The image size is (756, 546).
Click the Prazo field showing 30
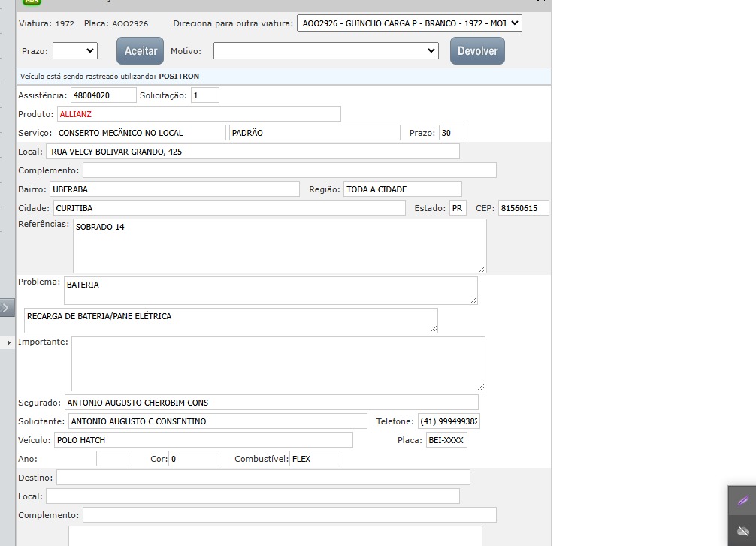pos(452,133)
